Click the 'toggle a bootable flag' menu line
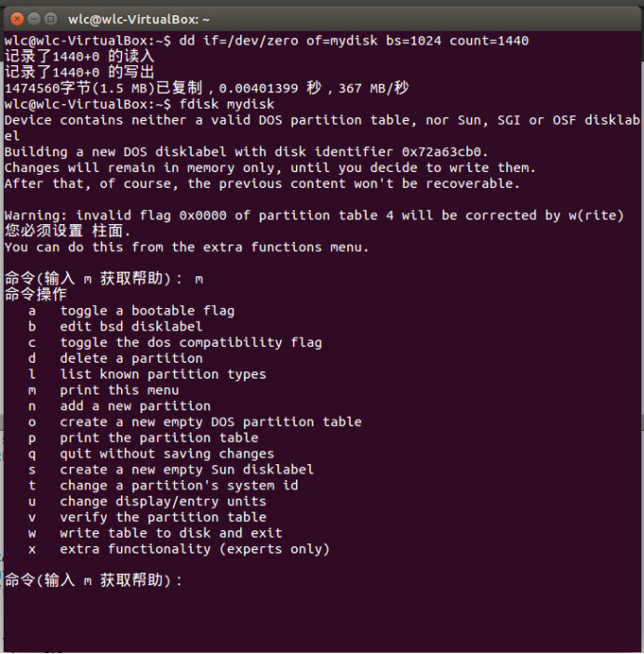644x654 pixels. pyautogui.click(x=147, y=311)
